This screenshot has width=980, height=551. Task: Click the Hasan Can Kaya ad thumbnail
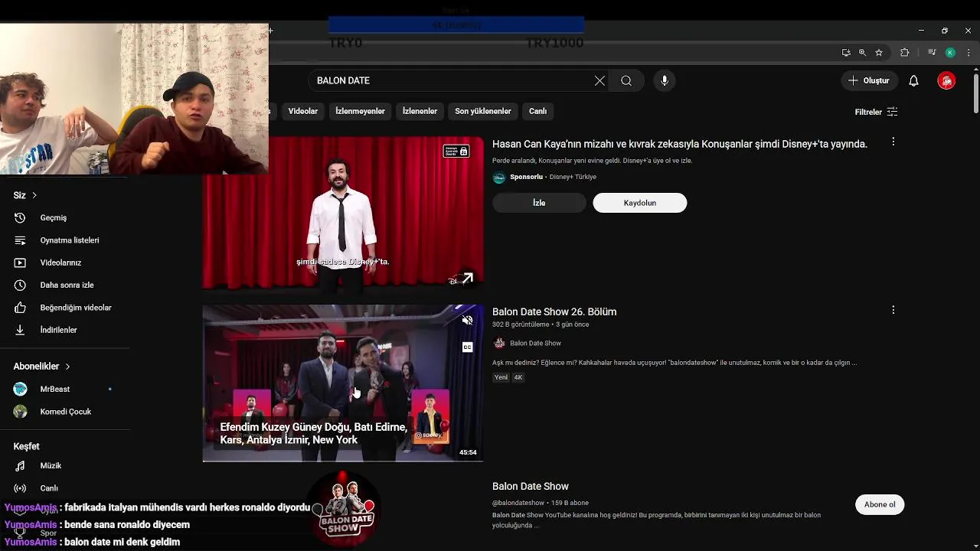343,214
